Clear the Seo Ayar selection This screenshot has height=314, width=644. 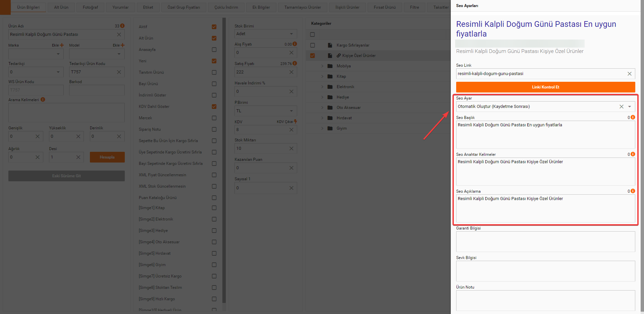click(622, 107)
